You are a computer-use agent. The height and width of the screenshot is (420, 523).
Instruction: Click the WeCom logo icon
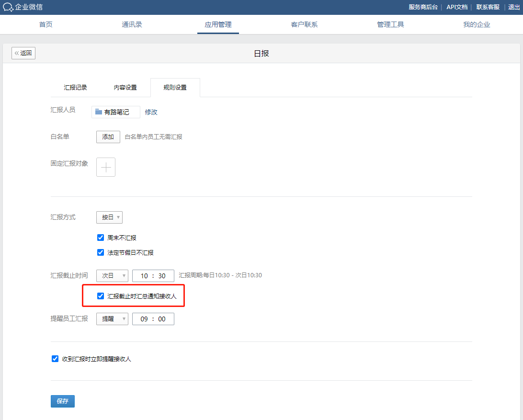coord(8,7)
